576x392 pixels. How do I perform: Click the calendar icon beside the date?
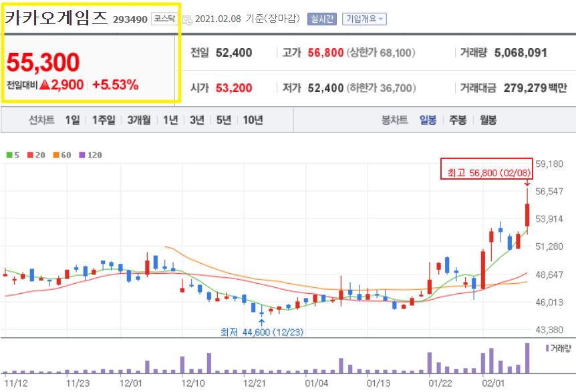point(187,20)
